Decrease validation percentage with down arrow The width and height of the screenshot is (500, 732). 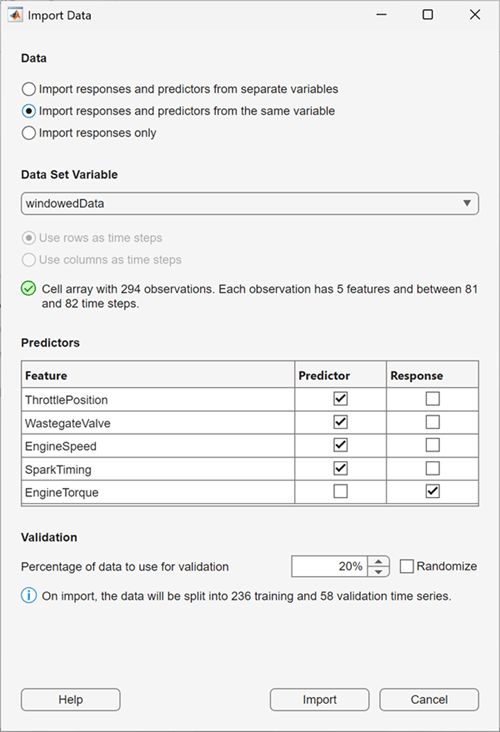click(x=379, y=572)
